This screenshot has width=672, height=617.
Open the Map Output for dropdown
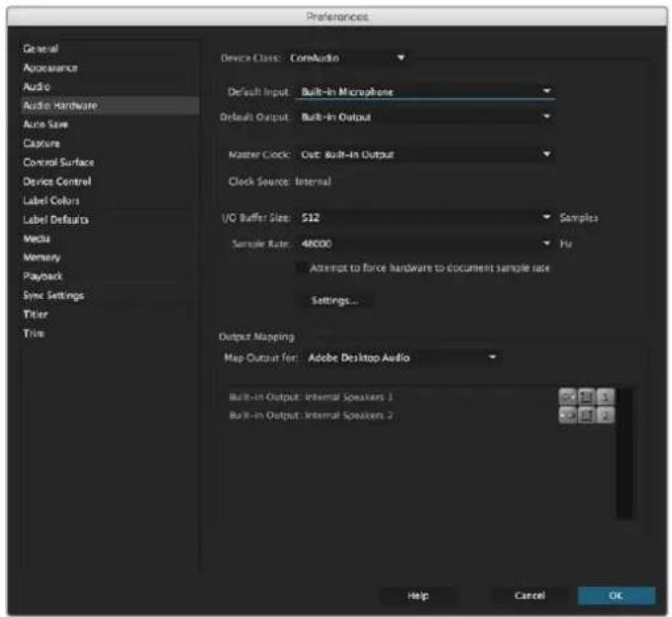[x=402, y=358]
